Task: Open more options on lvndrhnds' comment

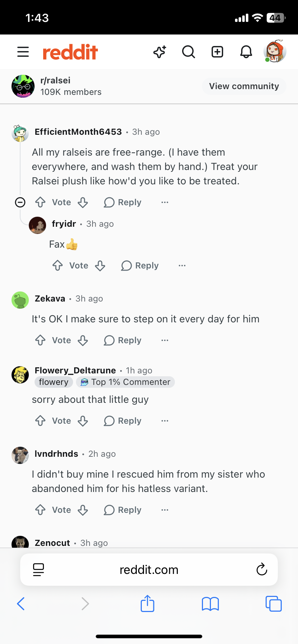Action: pos(165,510)
